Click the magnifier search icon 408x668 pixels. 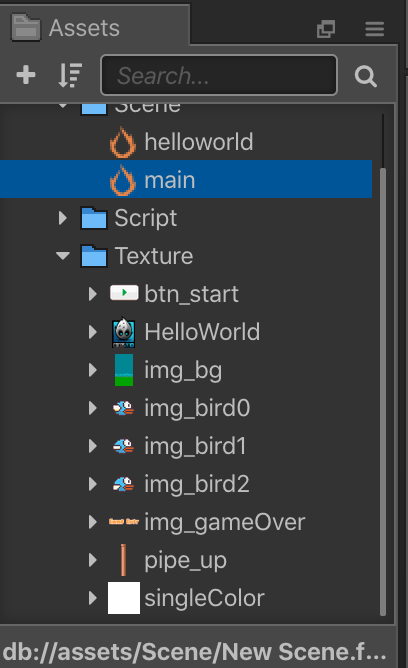(365, 76)
